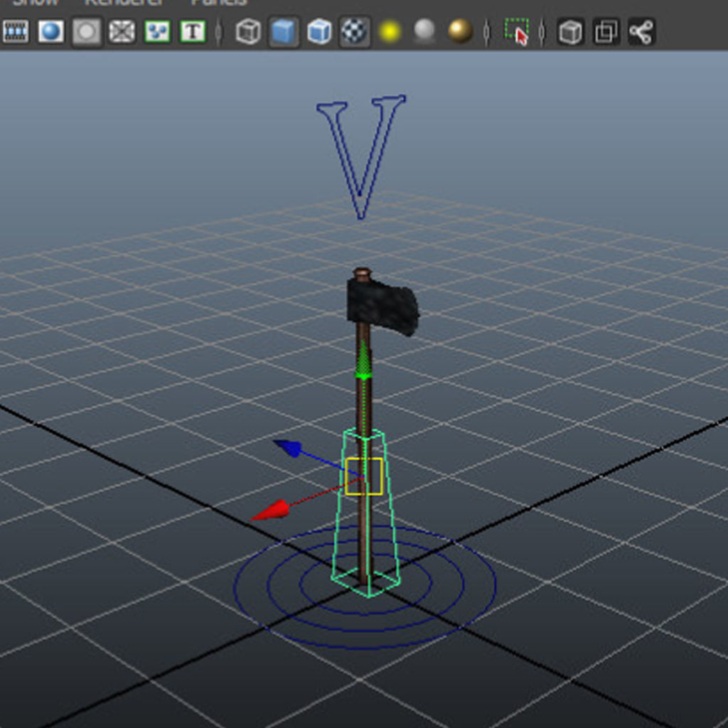The height and width of the screenshot is (728, 728).
Task: Click the black axe head mesh
Action: 382,305
